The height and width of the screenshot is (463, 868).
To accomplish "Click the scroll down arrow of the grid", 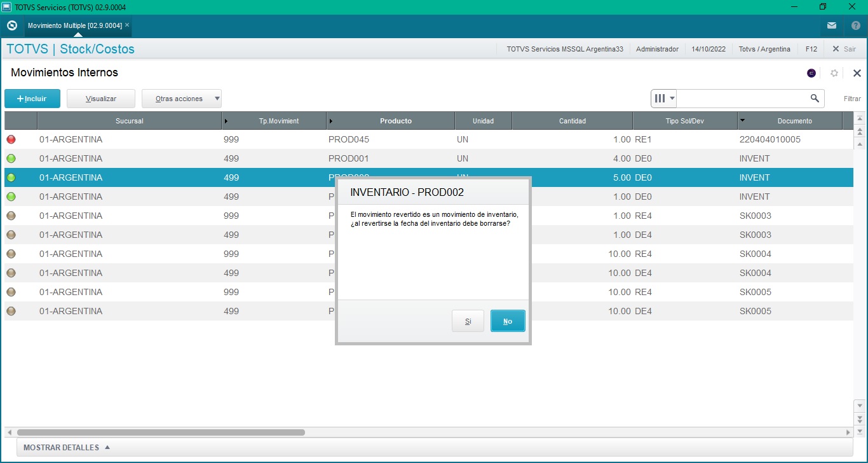I will [860, 405].
